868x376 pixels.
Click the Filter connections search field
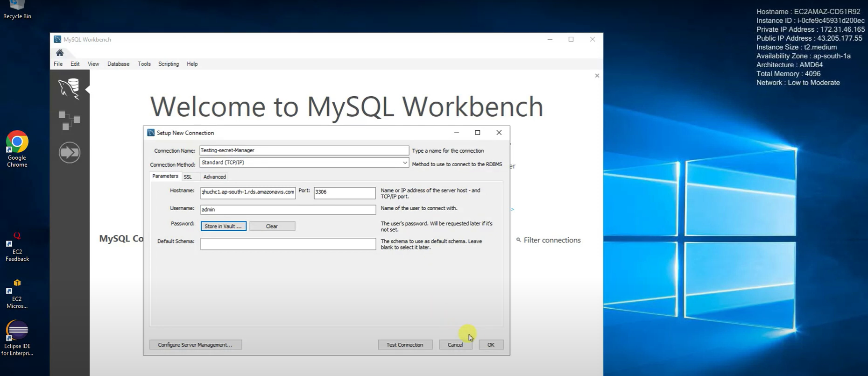tap(552, 240)
